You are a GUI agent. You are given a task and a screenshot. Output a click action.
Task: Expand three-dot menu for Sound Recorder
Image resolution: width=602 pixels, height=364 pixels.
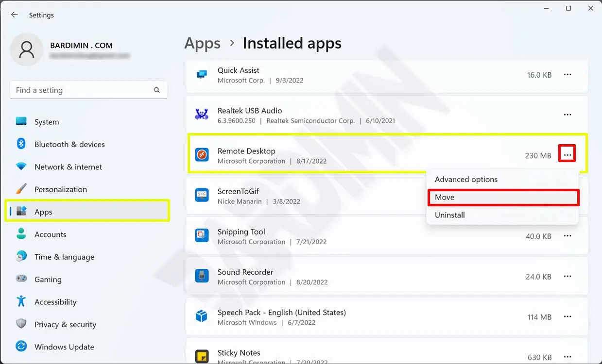[x=567, y=276]
